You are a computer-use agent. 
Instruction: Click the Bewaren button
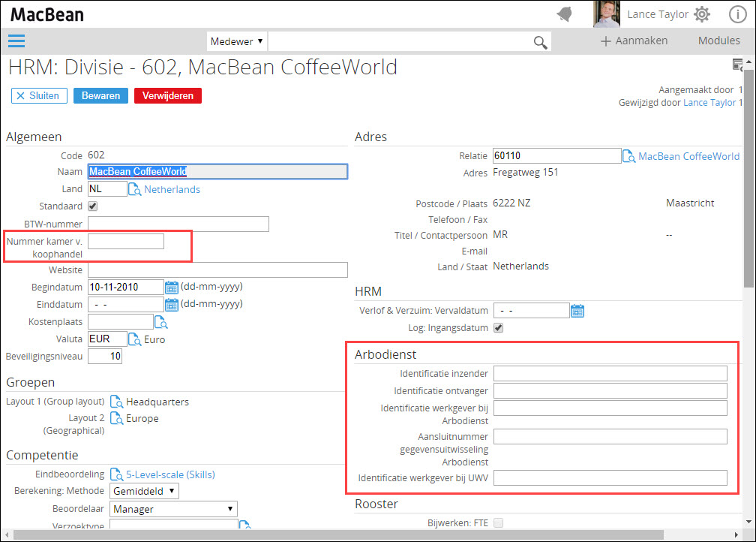tap(100, 95)
